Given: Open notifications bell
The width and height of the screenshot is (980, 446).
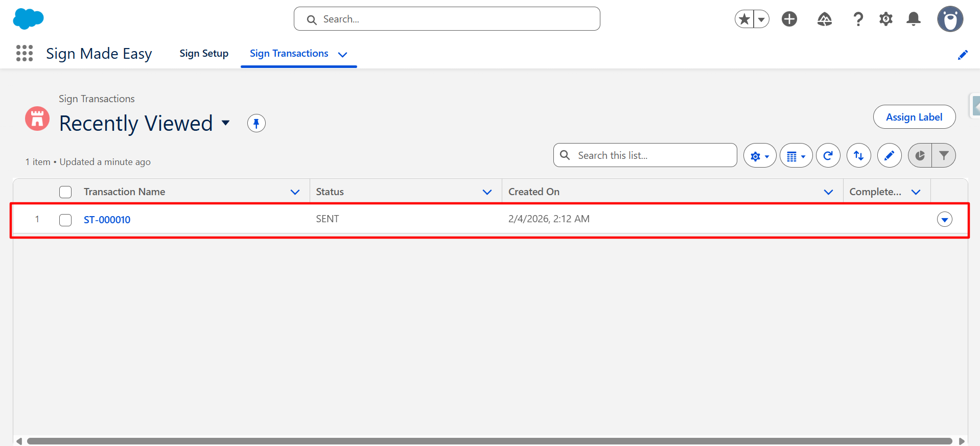Looking at the screenshot, I should (x=913, y=19).
